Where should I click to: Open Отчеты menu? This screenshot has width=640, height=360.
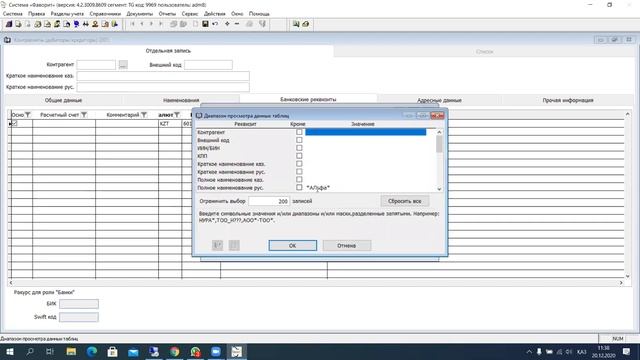pyautogui.click(x=167, y=13)
